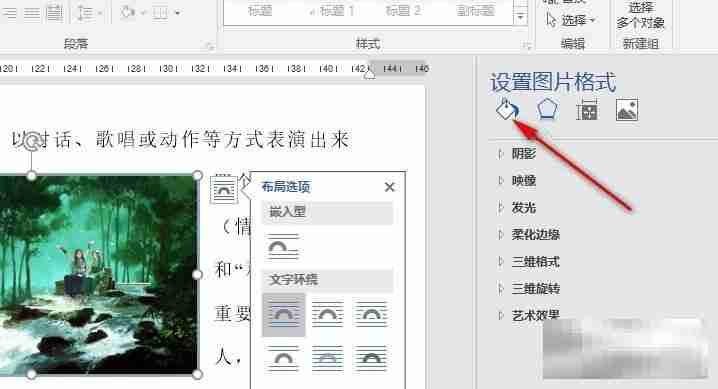Click the picture's right-middle resize handle
Viewport: 718px width, 389px height.
[x=197, y=274]
